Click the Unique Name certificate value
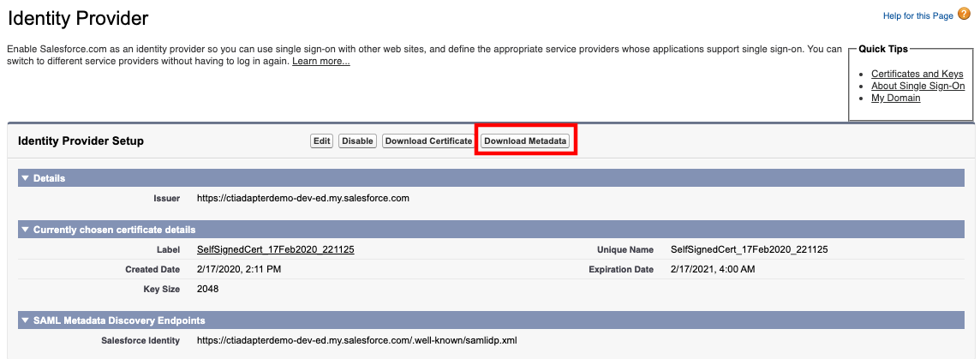This screenshot has width=980, height=359. [749, 249]
